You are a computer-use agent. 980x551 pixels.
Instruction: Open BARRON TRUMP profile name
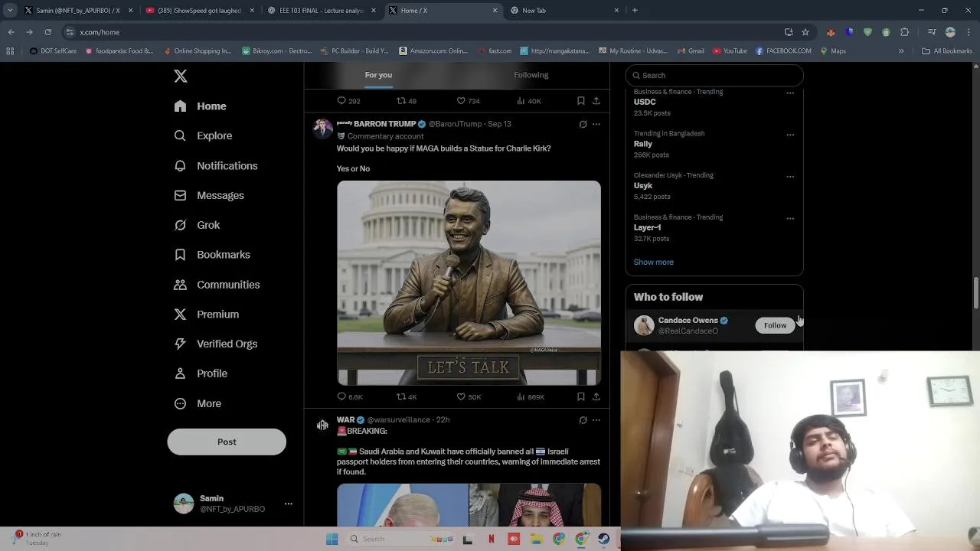pyautogui.click(x=384, y=124)
